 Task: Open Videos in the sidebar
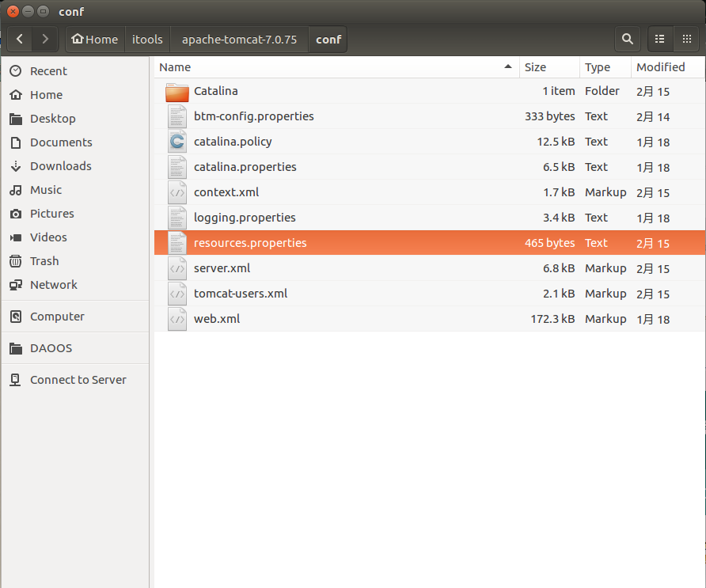[x=74, y=237]
